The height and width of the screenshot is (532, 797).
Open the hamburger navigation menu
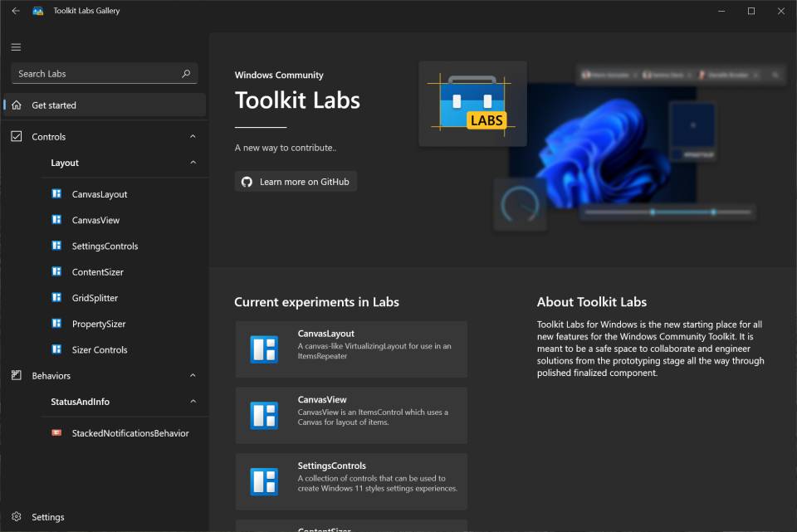[x=15, y=46]
